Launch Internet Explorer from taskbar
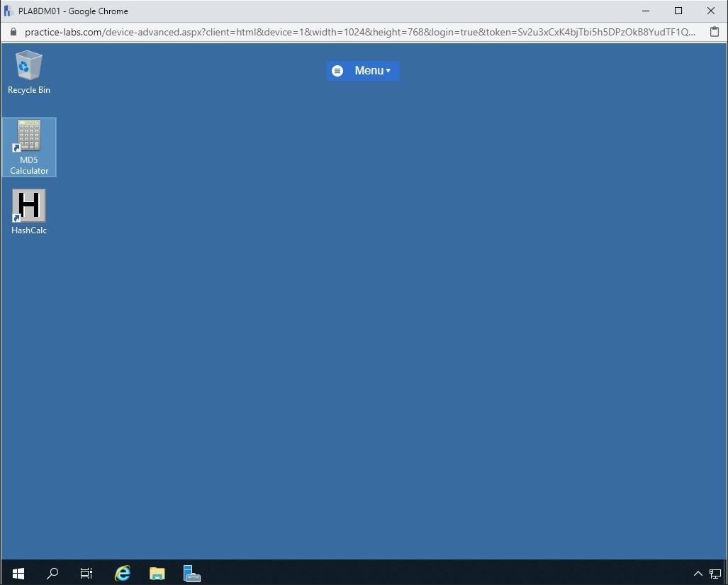This screenshot has height=585, width=728. [123, 573]
